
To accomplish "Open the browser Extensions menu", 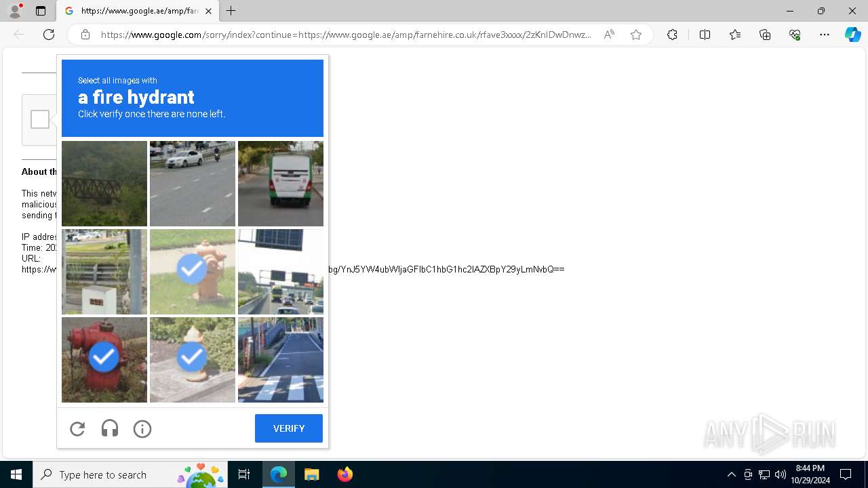I will pos(672,35).
